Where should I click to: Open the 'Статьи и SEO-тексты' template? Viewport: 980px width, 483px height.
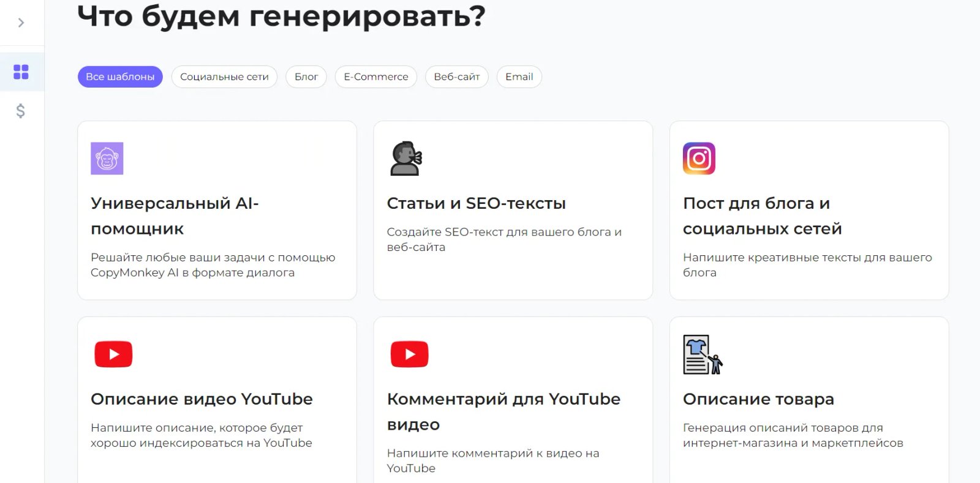[x=476, y=203]
